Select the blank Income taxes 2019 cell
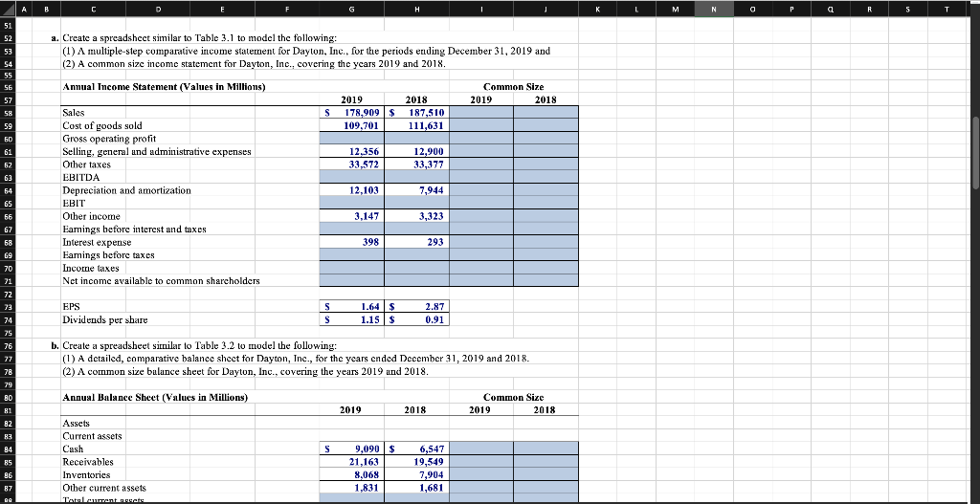The height and width of the screenshot is (504, 980). coord(352,267)
